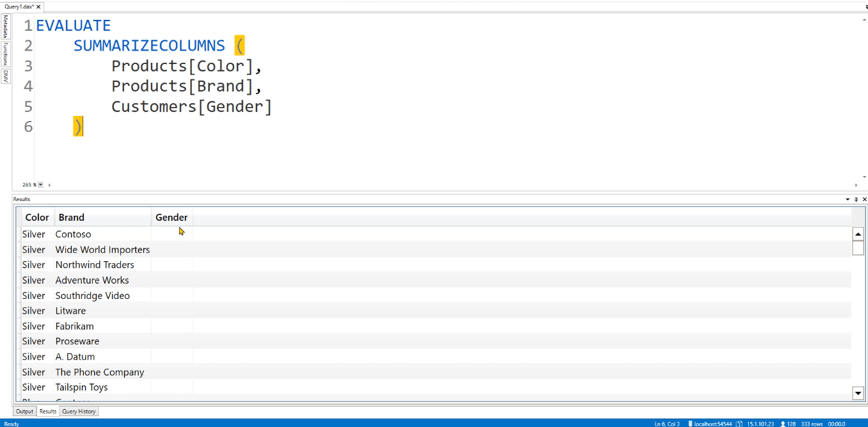868x427 pixels.
Task: Click the user SPID icon beside 128
Action: (x=783, y=424)
